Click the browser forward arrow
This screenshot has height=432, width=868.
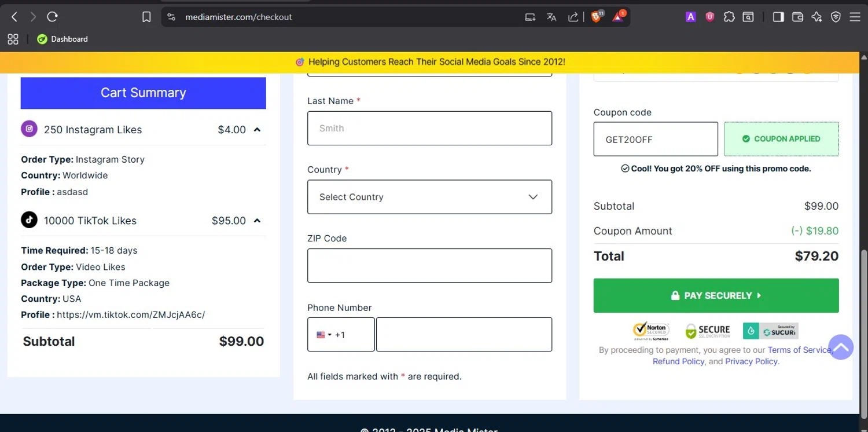pyautogui.click(x=33, y=17)
